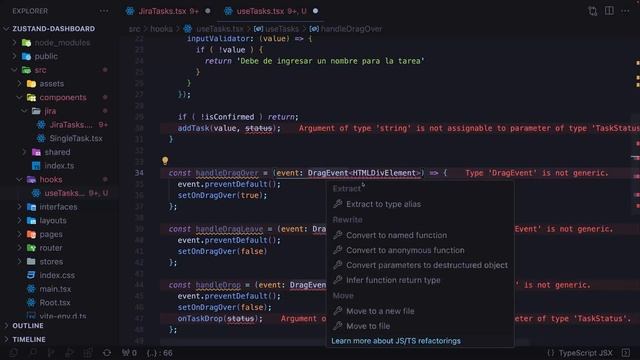
Task: Open the JiraTasks.tsx editor tab
Action: pyautogui.click(x=168, y=11)
